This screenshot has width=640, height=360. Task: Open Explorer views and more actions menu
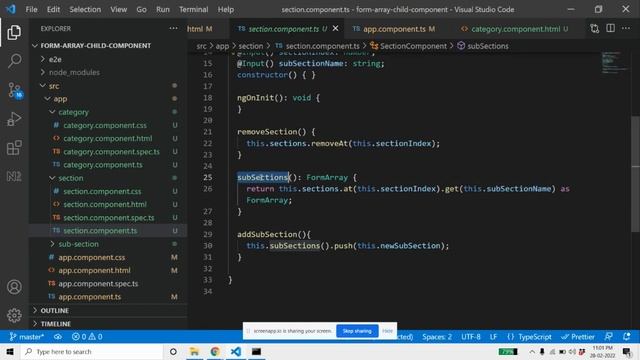pos(173,29)
